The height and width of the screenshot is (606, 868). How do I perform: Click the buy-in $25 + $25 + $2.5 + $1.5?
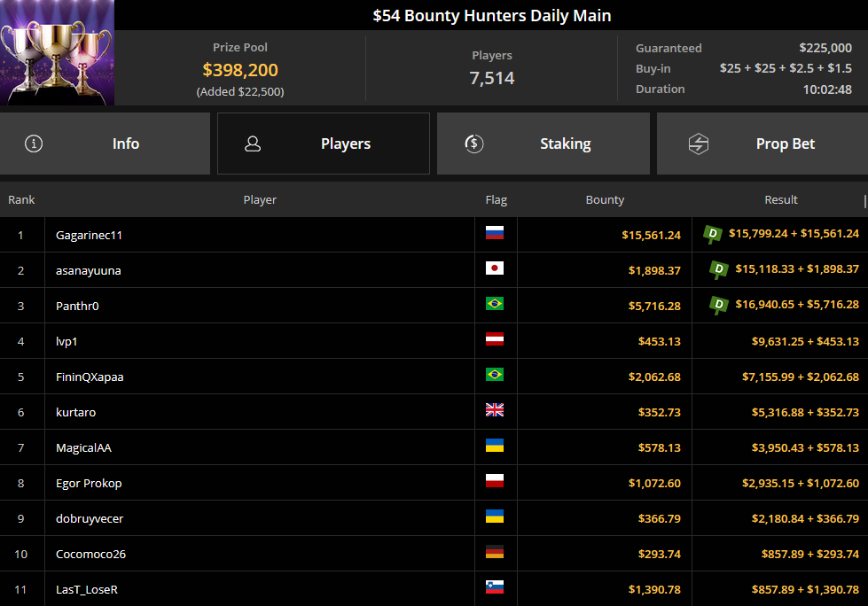click(x=786, y=68)
